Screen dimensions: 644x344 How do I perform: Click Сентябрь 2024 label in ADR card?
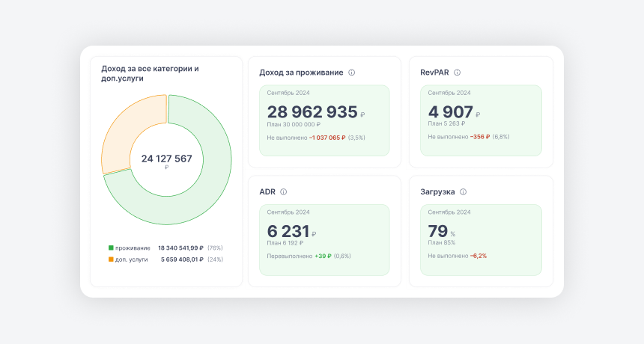click(x=288, y=212)
